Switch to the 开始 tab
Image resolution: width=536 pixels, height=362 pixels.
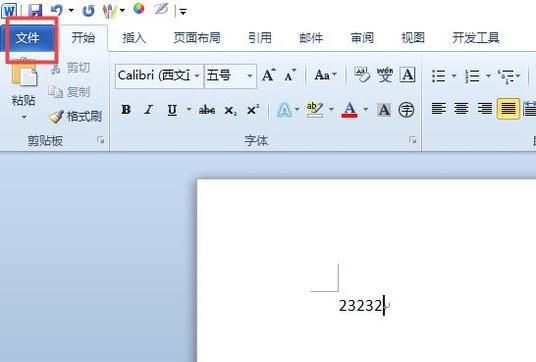(x=83, y=38)
